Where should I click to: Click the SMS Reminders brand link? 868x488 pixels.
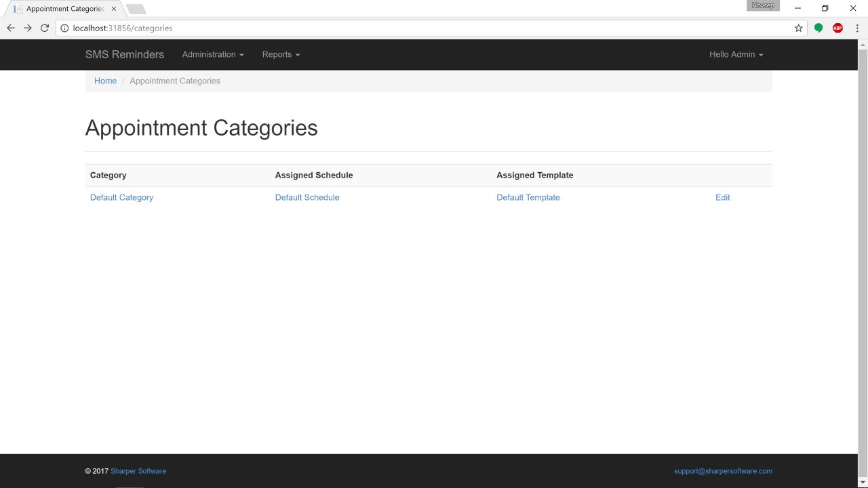125,54
